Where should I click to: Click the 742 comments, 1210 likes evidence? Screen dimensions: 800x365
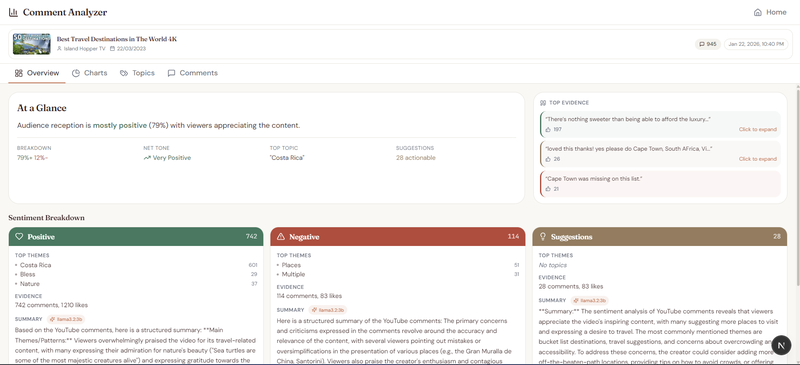click(x=51, y=305)
